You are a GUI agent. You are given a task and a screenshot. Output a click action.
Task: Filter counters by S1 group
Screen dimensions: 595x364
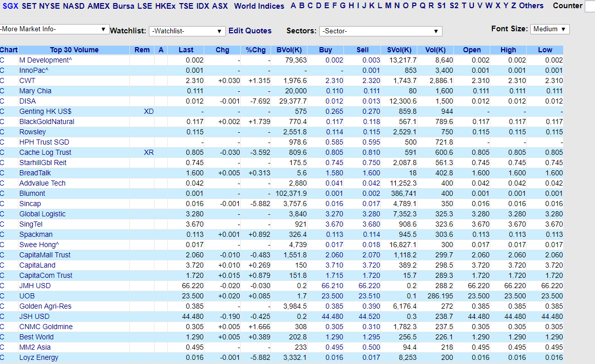(442, 6)
